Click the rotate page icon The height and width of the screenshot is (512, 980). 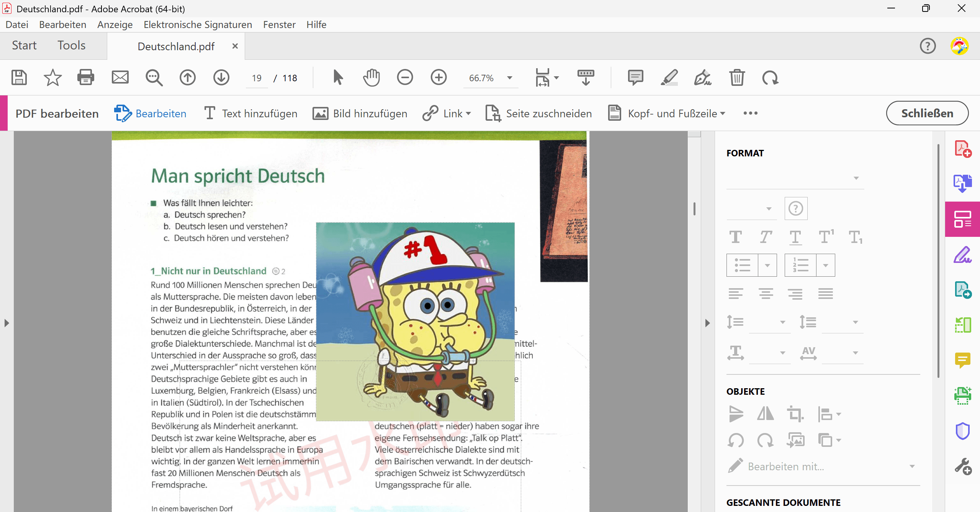[770, 78]
